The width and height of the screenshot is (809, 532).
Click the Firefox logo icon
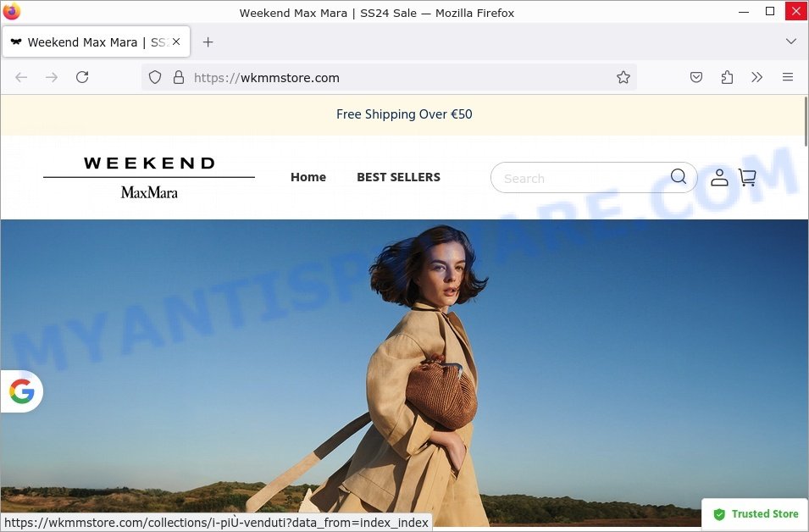coord(11,11)
